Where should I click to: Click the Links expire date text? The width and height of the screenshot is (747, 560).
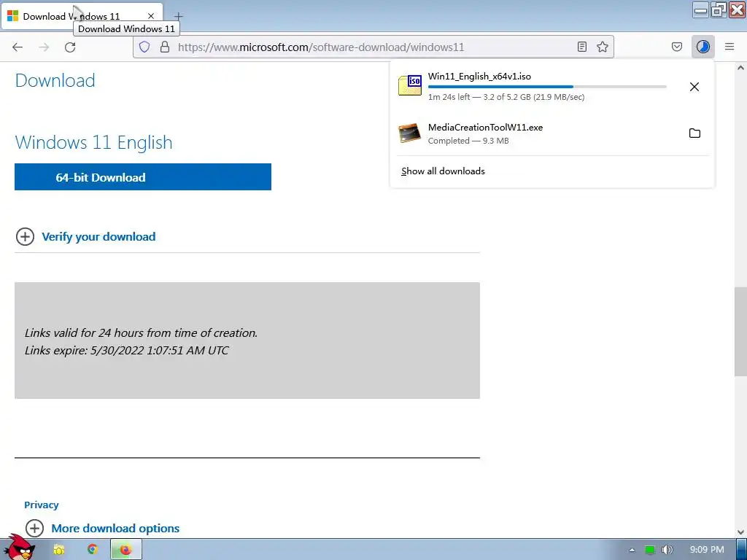126,351
